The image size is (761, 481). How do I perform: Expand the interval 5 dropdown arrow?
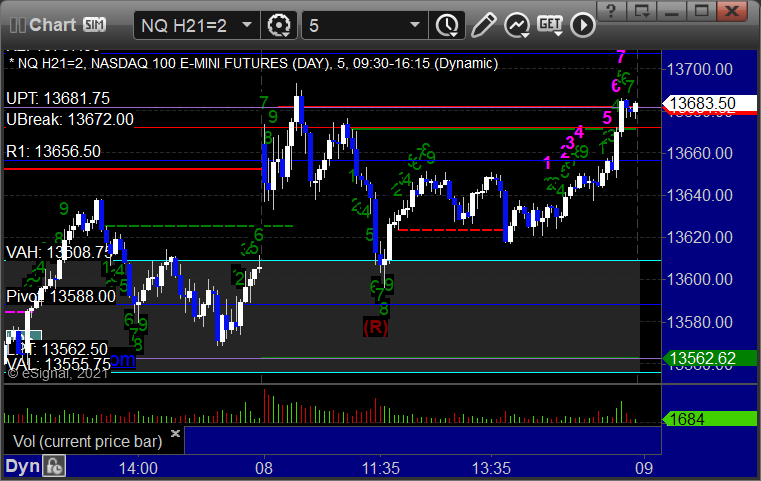[414, 24]
